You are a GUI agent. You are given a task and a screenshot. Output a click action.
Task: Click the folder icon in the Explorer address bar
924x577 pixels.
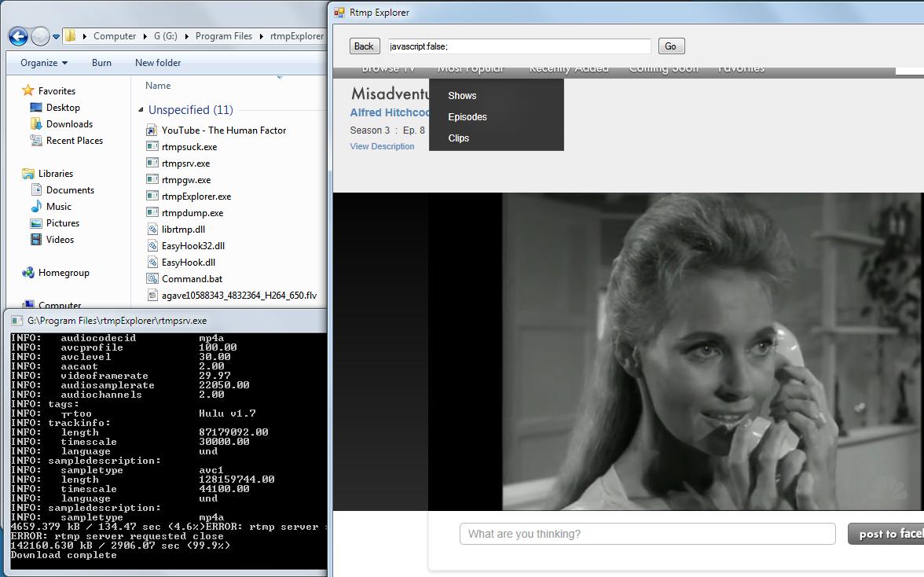[x=70, y=36]
